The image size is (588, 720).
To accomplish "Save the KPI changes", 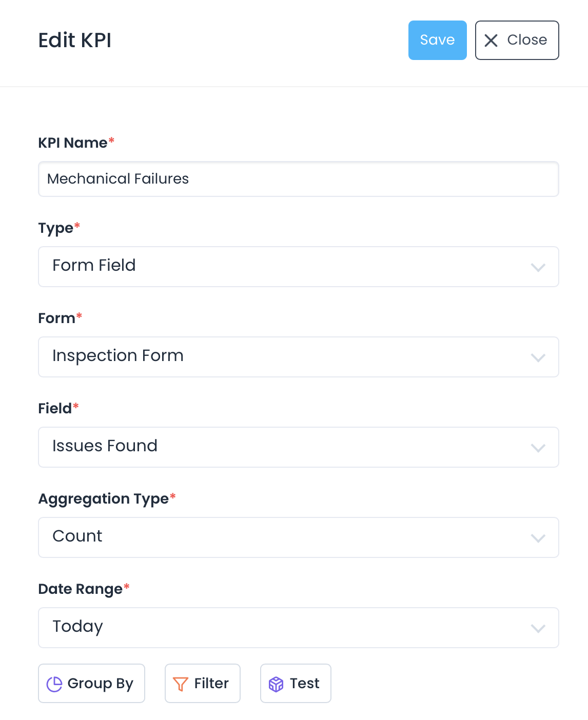I will coord(437,40).
